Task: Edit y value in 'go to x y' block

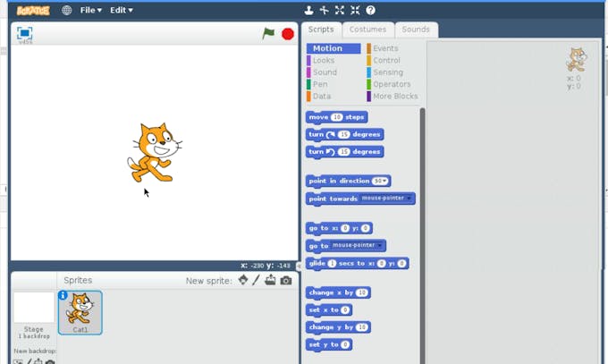Action: [366, 228]
